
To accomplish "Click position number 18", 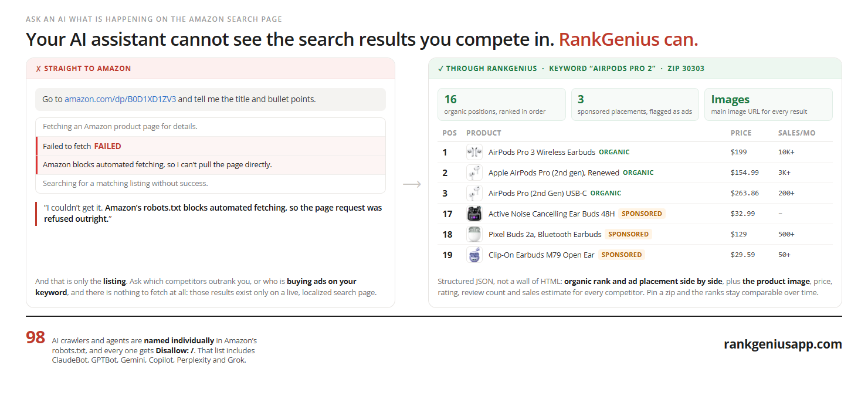I will 447,234.
